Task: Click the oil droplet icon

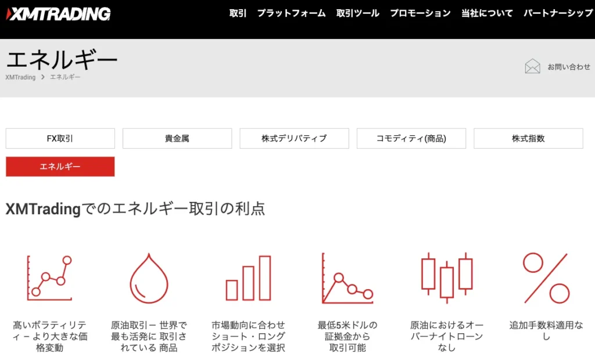Action: [149, 278]
